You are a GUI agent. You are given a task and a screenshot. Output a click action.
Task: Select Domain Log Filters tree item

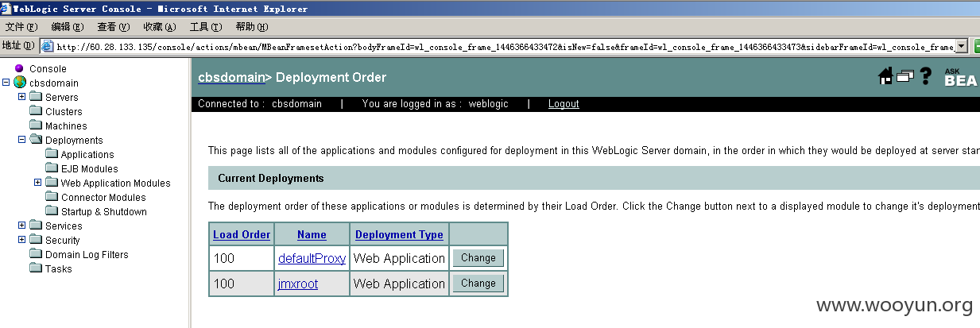87,254
